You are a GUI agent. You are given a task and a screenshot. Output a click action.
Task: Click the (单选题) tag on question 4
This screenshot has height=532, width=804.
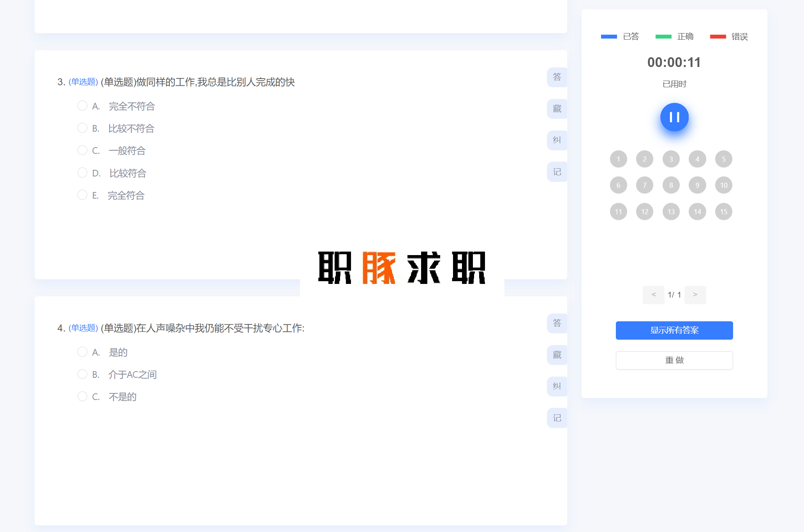click(83, 328)
